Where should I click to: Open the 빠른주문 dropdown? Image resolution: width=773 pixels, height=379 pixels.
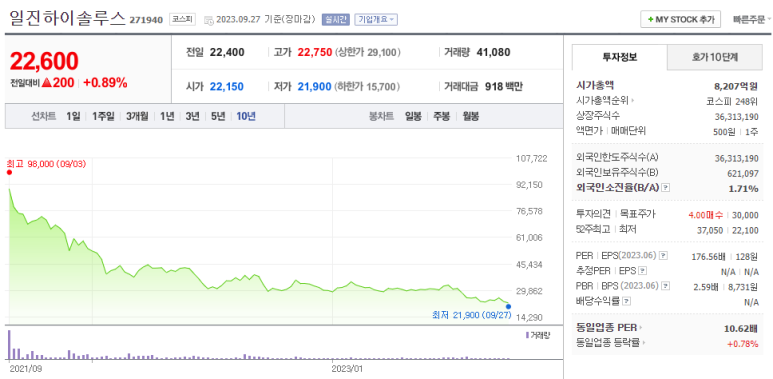pyautogui.click(x=752, y=19)
